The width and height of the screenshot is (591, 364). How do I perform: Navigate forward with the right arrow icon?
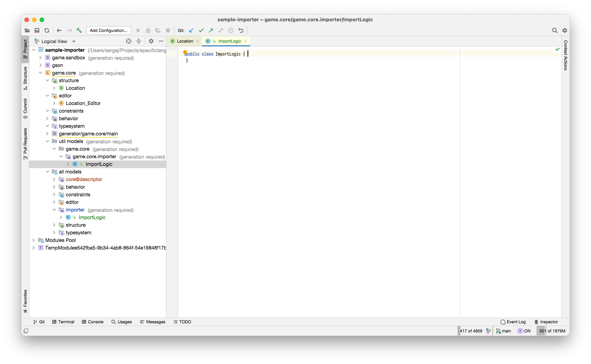[69, 30]
